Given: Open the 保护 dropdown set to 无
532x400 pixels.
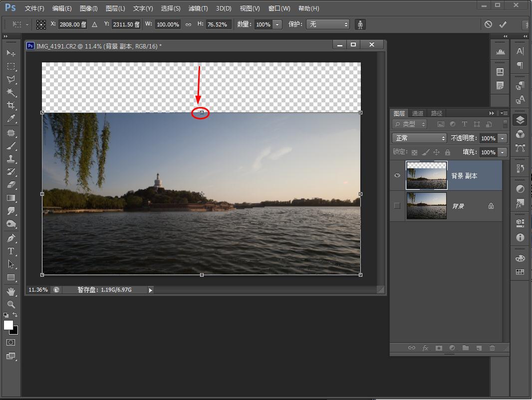Looking at the screenshot, I should point(328,24).
